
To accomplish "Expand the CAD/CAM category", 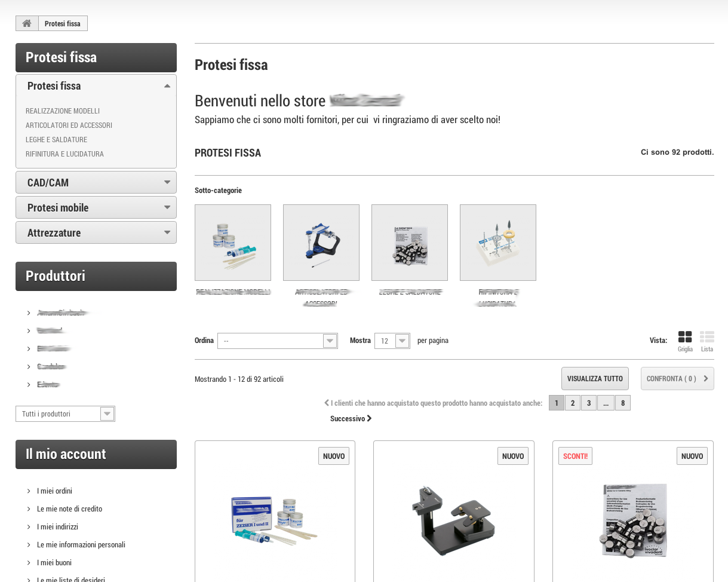I will pyautogui.click(x=167, y=183).
